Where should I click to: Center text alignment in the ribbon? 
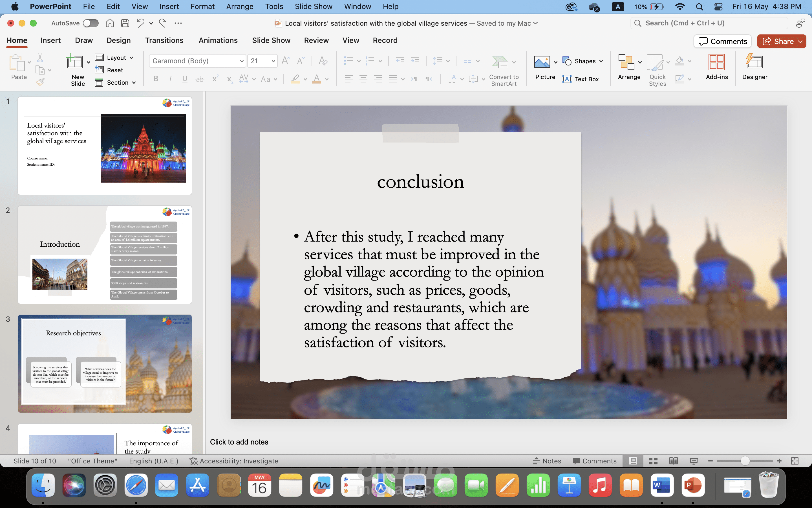pos(363,79)
